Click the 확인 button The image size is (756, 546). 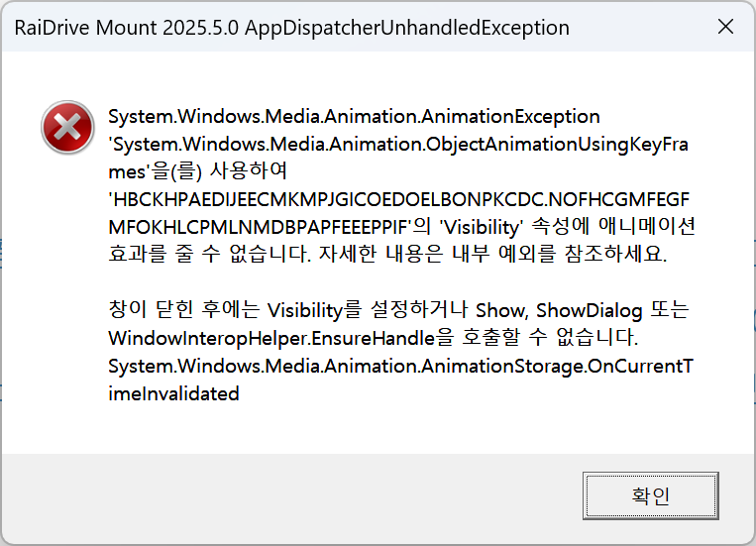[650, 495]
